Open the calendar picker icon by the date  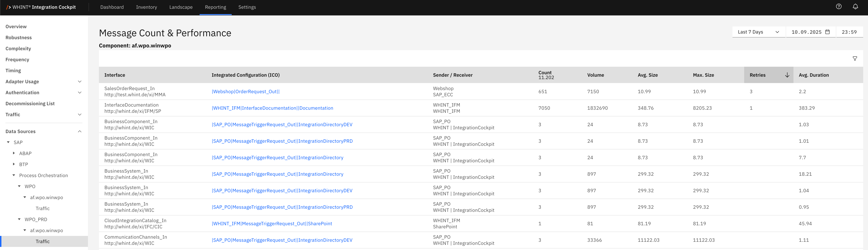click(828, 32)
